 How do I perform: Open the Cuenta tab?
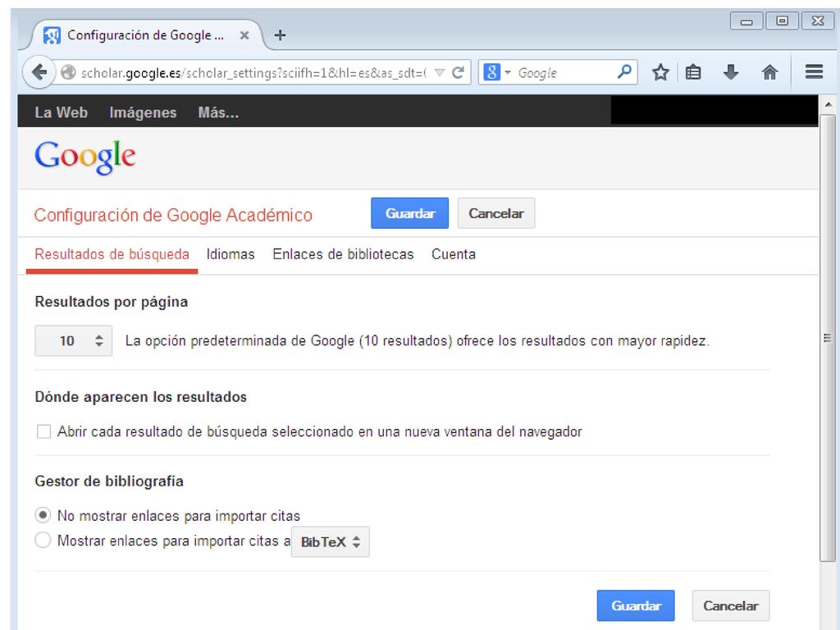pyautogui.click(x=454, y=254)
